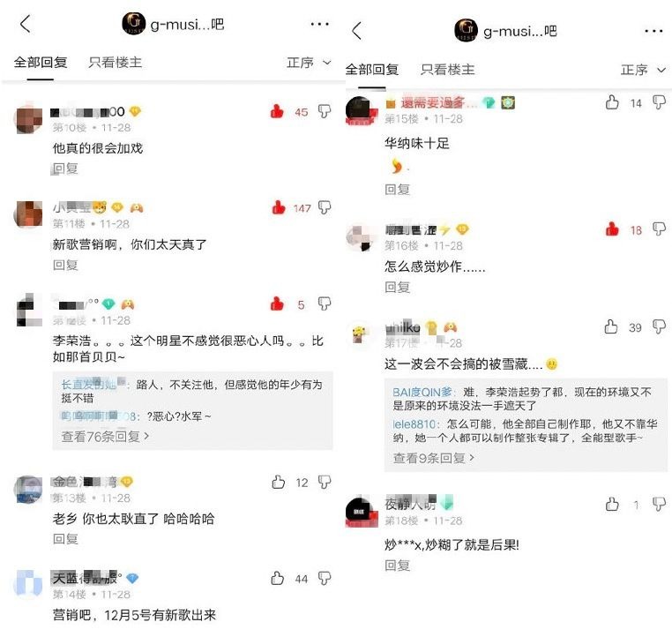The width and height of the screenshot is (672, 637).
Task: Reply to the '怎么感觉炒作' comment
Action: 397,287
